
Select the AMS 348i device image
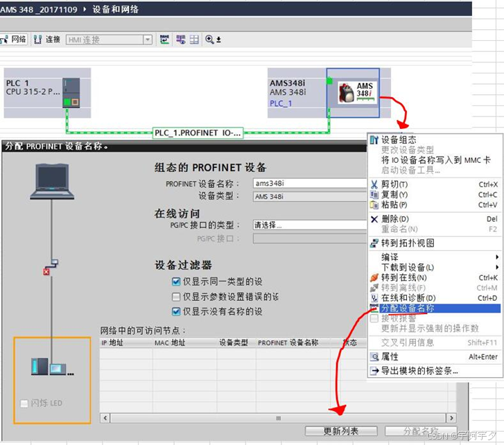(357, 91)
